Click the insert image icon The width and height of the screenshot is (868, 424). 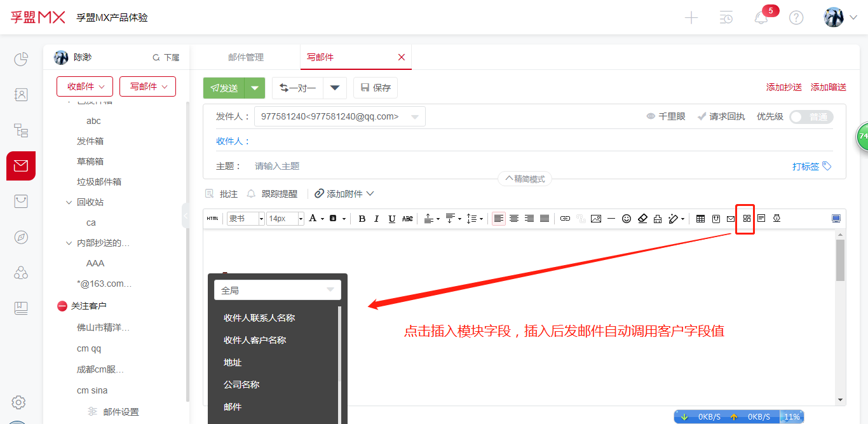595,219
